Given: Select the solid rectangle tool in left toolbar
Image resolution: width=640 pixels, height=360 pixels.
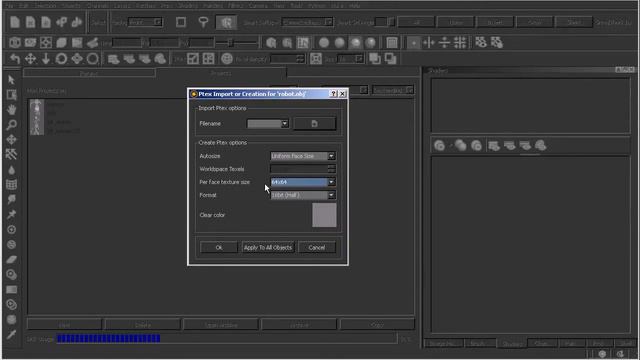Looking at the screenshot, I should click(x=11, y=289).
